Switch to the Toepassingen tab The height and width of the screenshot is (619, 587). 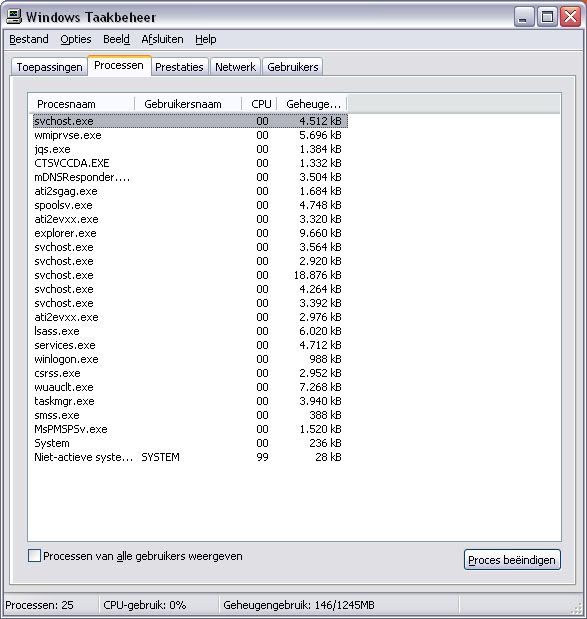coord(49,67)
